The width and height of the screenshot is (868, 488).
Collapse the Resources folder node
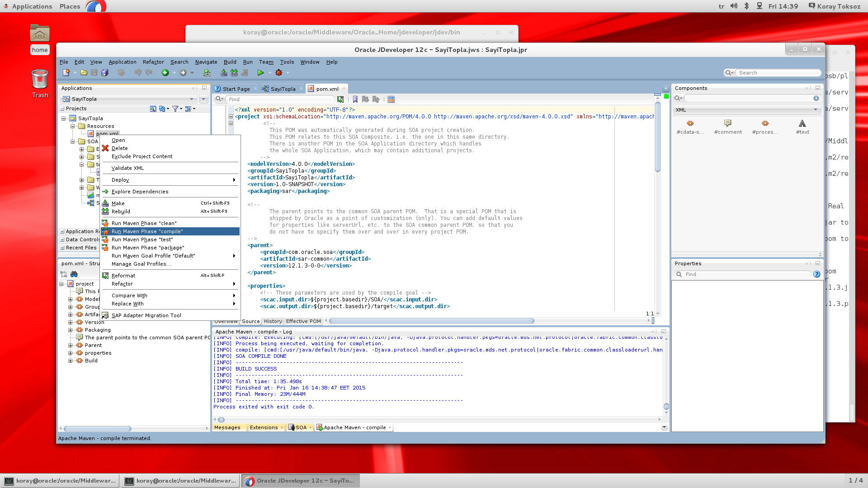[72, 126]
